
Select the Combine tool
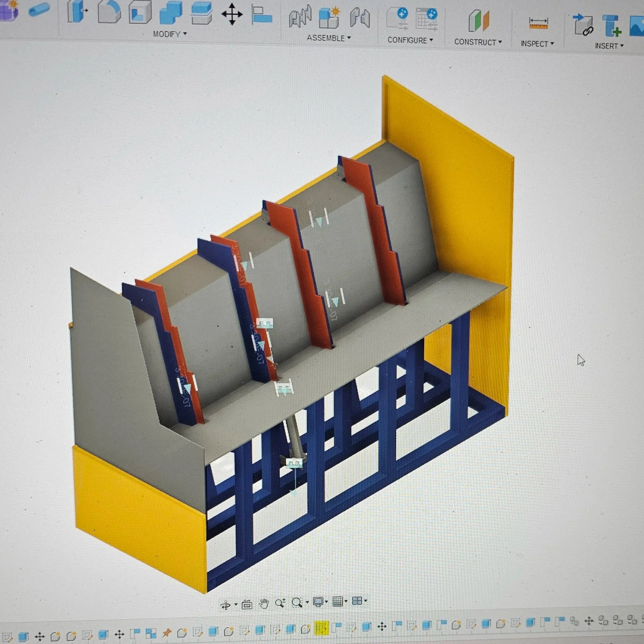coord(171,13)
